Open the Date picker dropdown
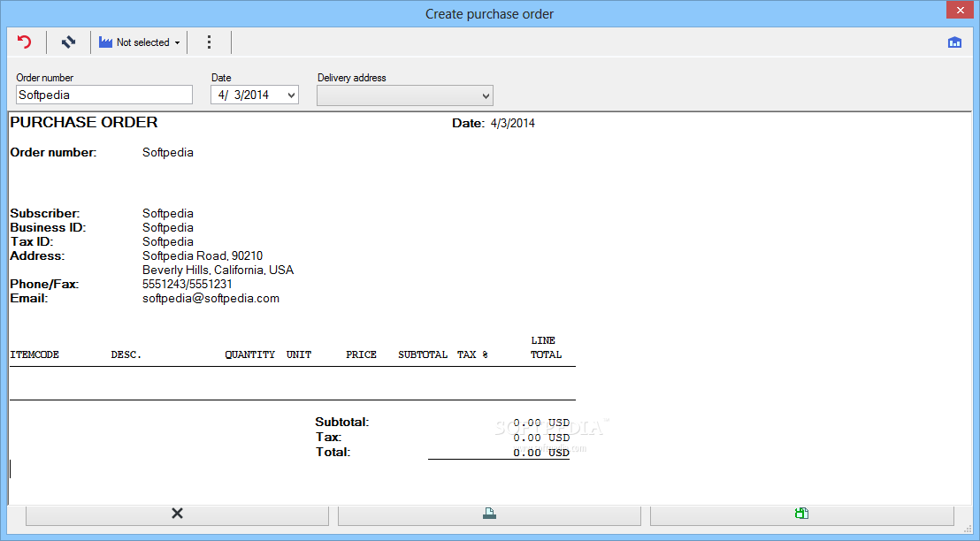980x541 pixels. pos(291,95)
